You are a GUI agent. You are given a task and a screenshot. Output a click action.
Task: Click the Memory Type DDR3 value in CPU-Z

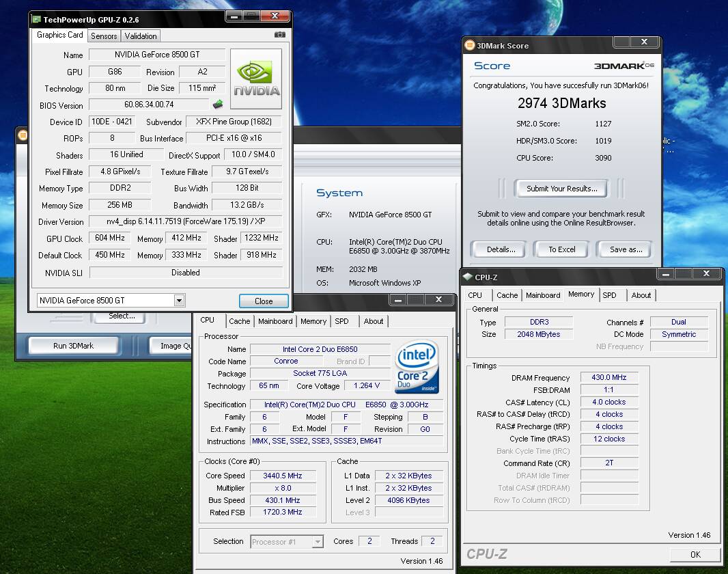coord(539,322)
